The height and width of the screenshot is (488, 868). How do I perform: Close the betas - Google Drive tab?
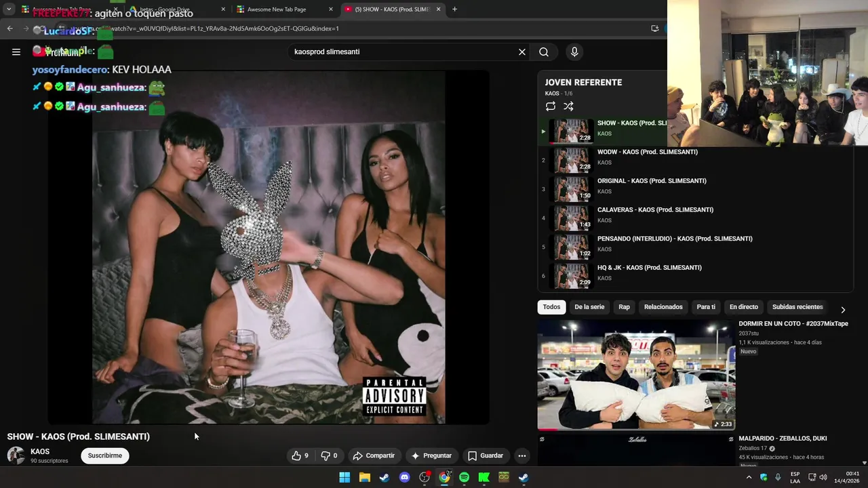pyautogui.click(x=223, y=9)
